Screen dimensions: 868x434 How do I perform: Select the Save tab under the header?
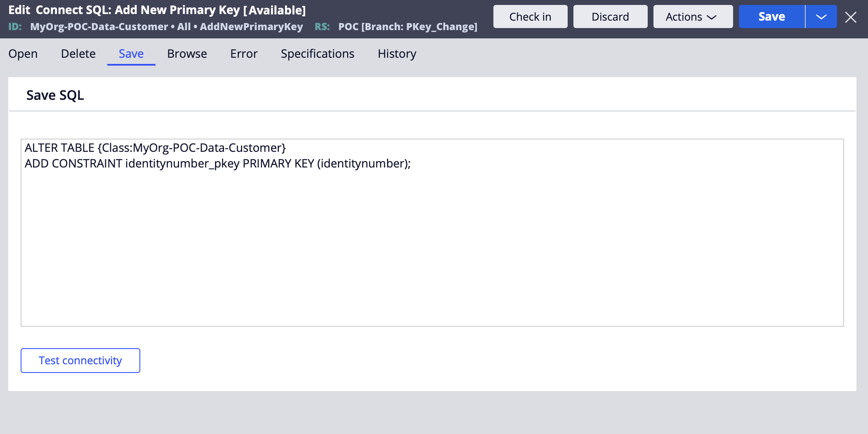point(131,54)
